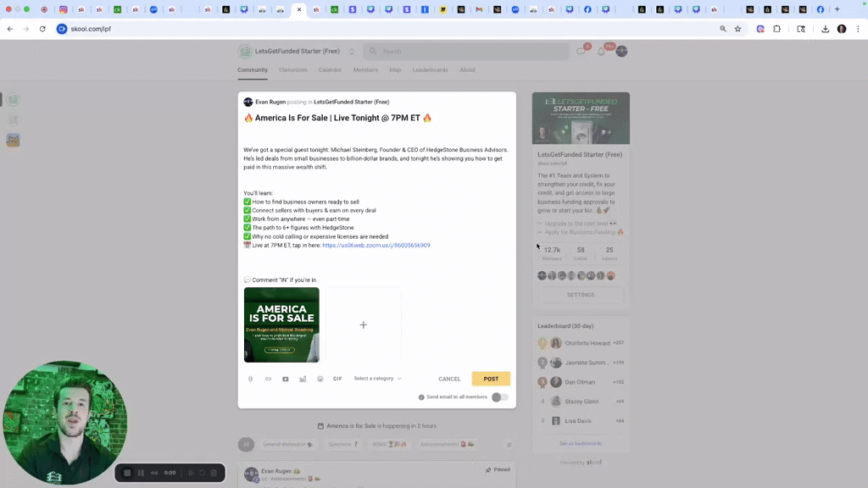Click See all leaderboards link
The width and height of the screenshot is (868, 488).
point(581,444)
